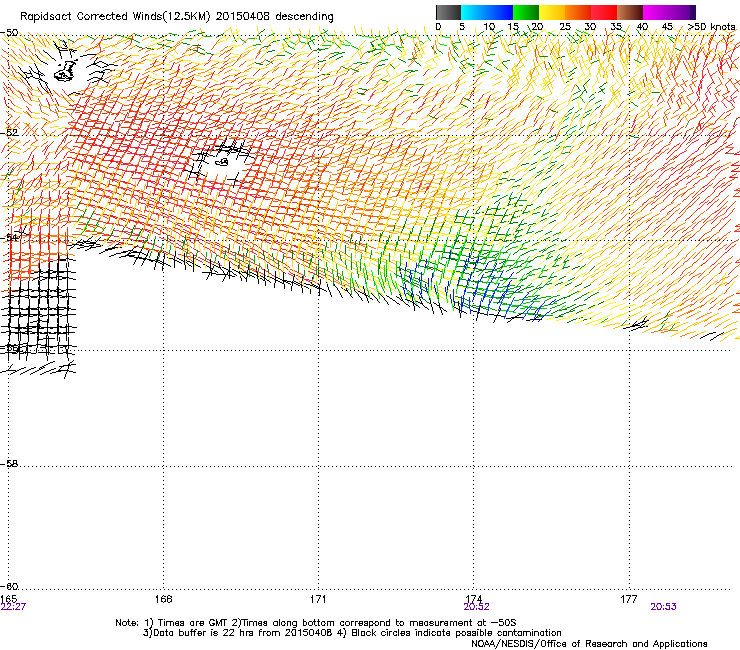Click the '165' longitude axis label
740x650 pixels.
point(8,599)
